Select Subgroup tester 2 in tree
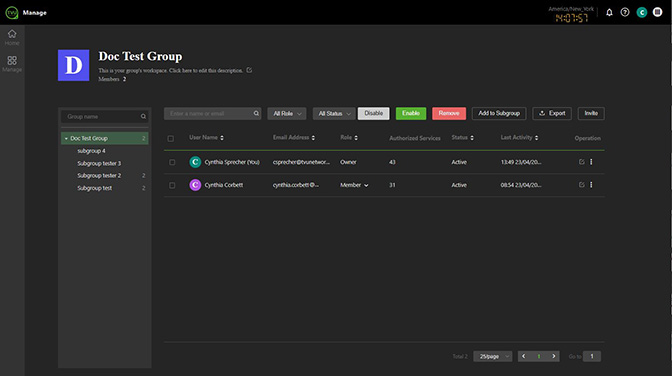Screen dimensions: 672x376 pyautogui.click(x=99, y=175)
